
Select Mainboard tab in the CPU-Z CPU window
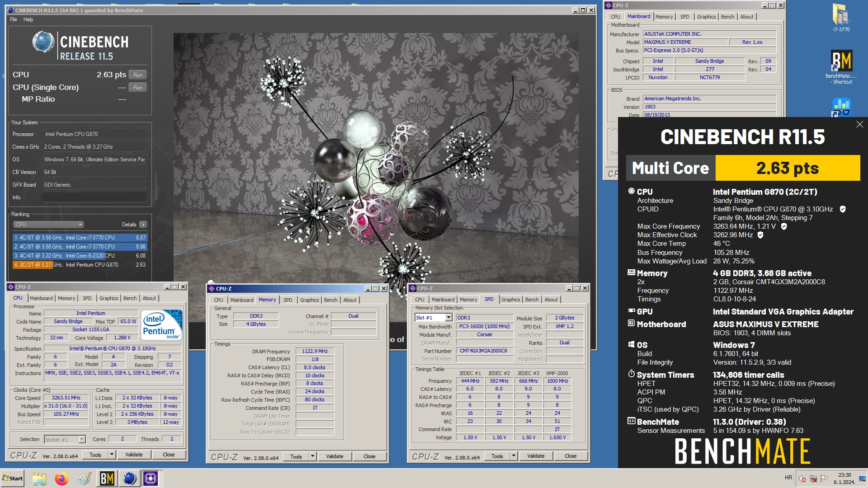[x=41, y=298]
